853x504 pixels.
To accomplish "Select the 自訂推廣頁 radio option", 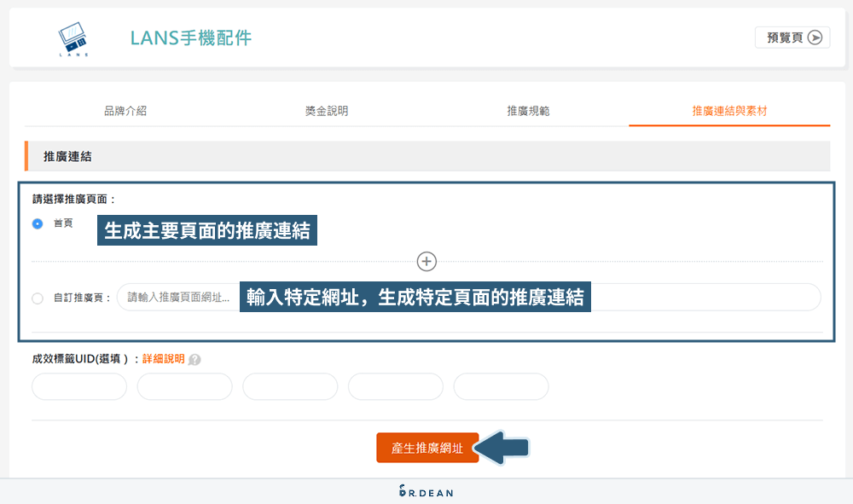I will pos(36,297).
